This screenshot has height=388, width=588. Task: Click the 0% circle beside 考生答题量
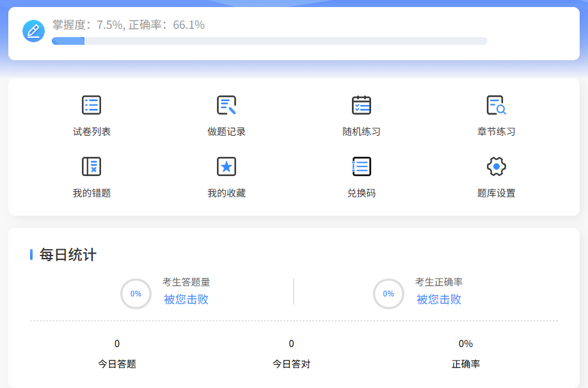136,294
